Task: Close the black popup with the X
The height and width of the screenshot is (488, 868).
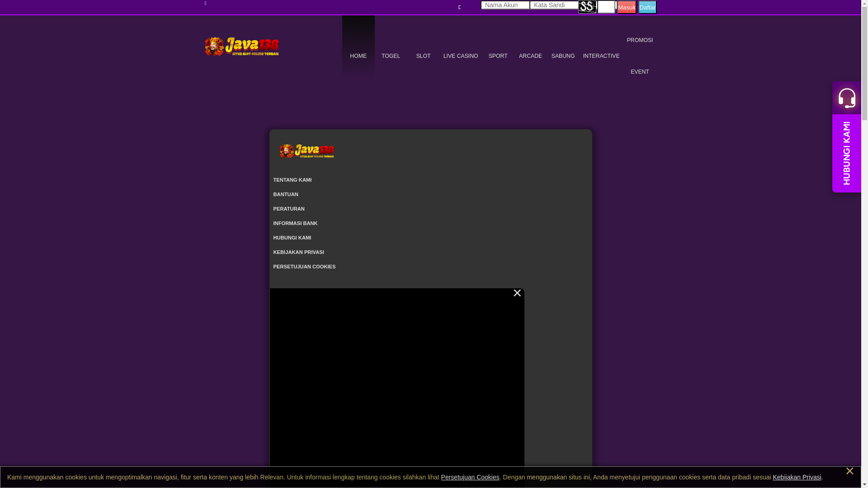Action: pyautogui.click(x=517, y=293)
